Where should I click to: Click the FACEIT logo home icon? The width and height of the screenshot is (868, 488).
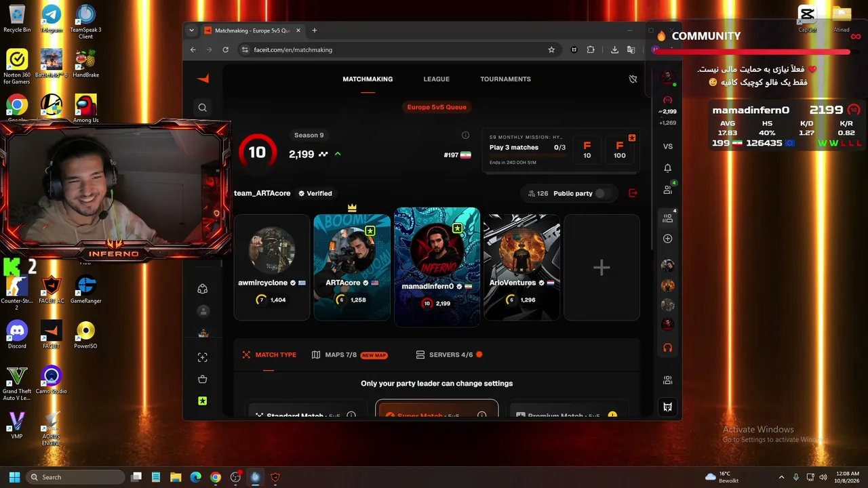pyautogui.click(x=202, y=79)
